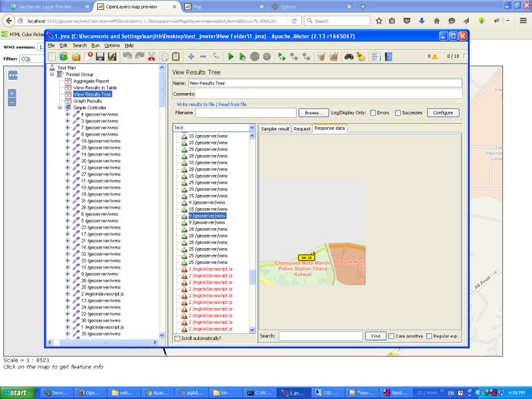Cut the selected element using scissors icon
The width and height of the screenshot is (532, 399).
tap(153, 57)
